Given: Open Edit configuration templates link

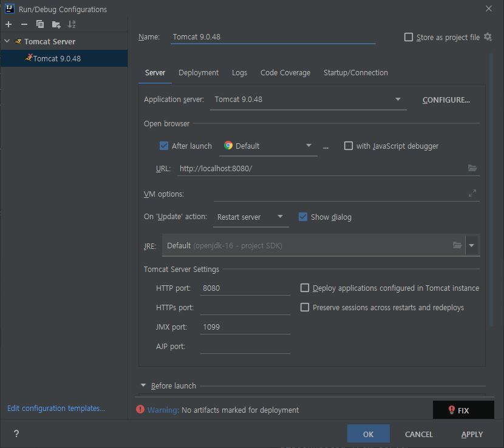Looking at the screenshot, I should 56,408.
